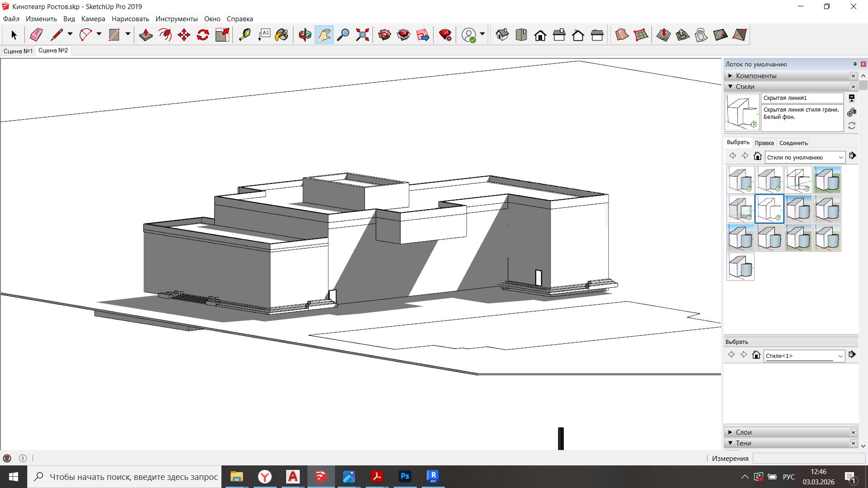Open the Камера menu
868x488 pixels.
tap(93, 19)
